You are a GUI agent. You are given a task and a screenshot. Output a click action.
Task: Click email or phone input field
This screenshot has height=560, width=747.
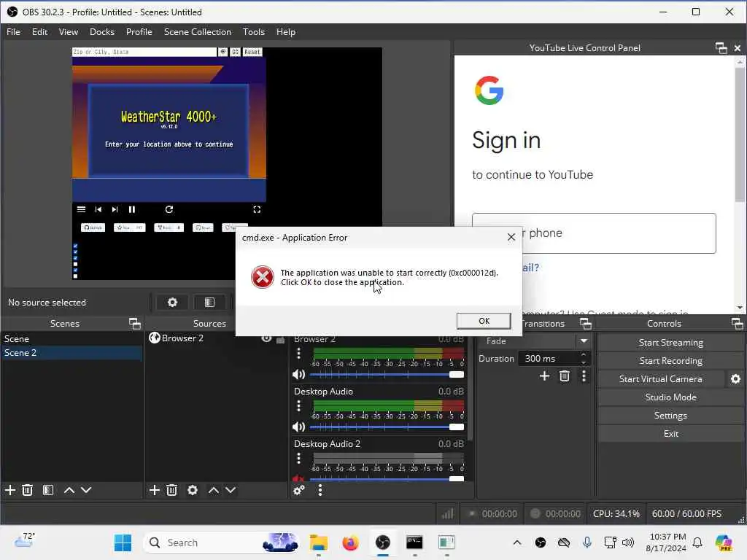pos(594,233)
